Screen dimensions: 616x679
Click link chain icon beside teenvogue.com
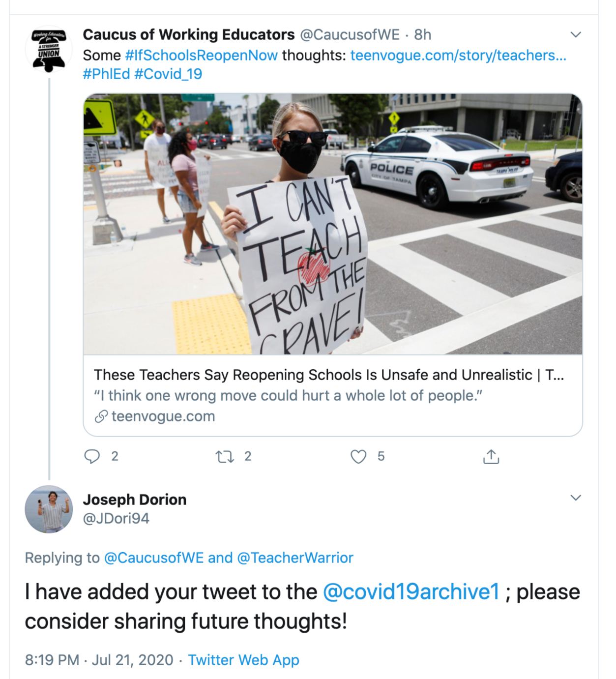101,416
